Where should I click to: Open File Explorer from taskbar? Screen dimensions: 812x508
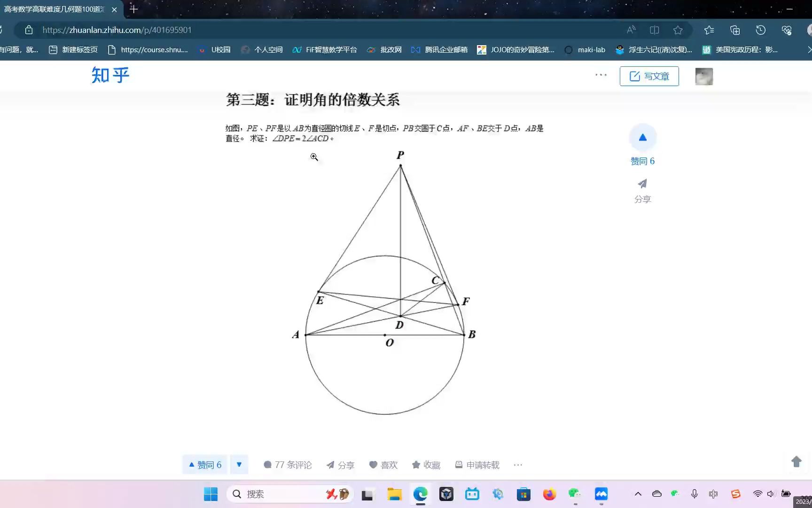tap(394, 494)
